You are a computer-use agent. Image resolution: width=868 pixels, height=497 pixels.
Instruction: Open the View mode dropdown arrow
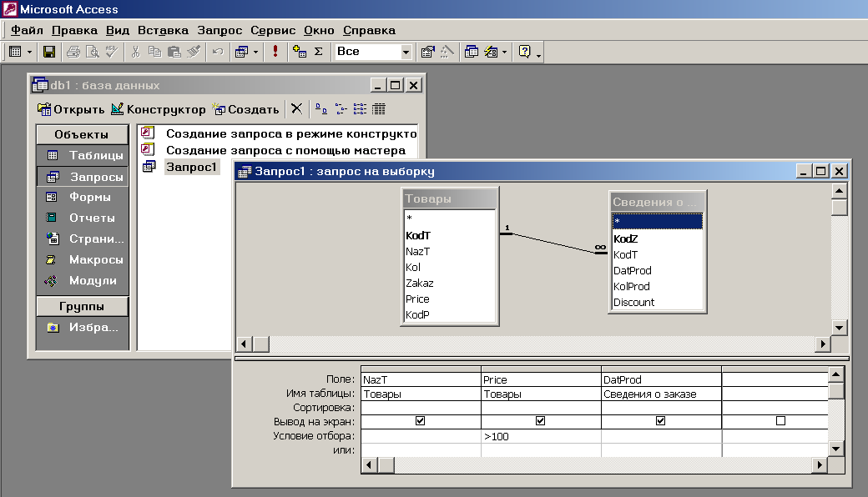(29, 52)
